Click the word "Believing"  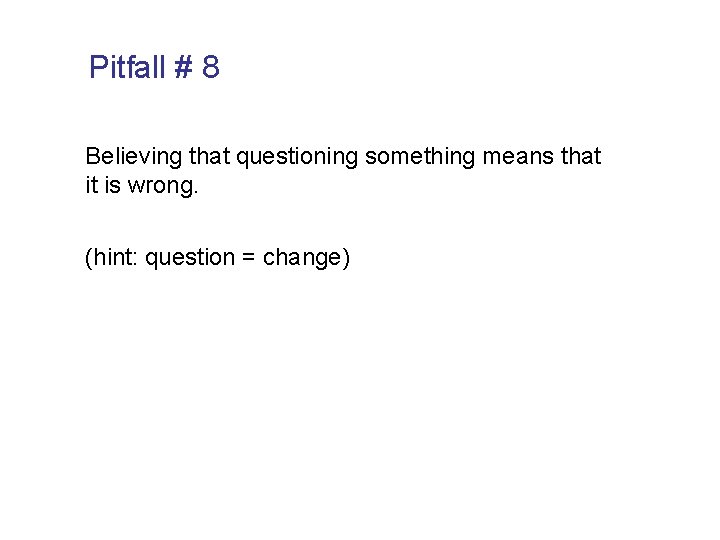[134, 157]
